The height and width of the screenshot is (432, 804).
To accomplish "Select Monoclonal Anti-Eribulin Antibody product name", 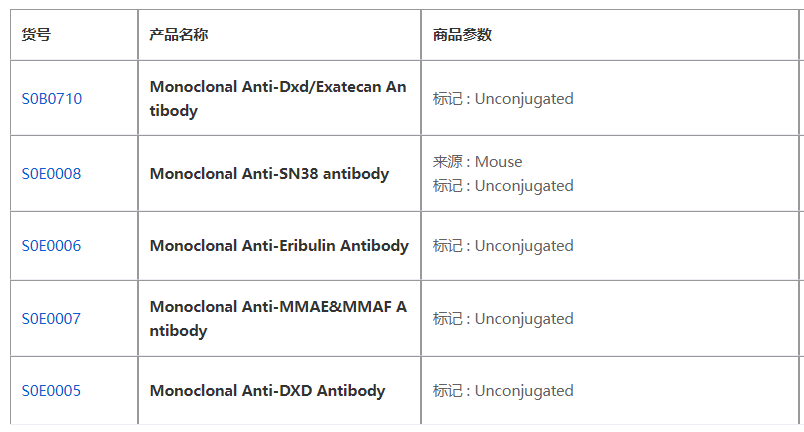I will 279,246.
